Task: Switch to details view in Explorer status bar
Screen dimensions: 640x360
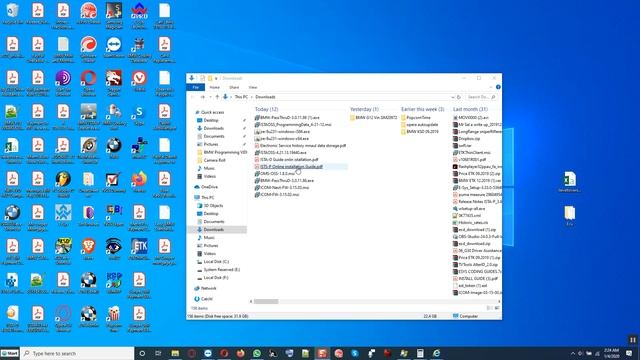Action: pyautogui.click(x=490, y=308)
